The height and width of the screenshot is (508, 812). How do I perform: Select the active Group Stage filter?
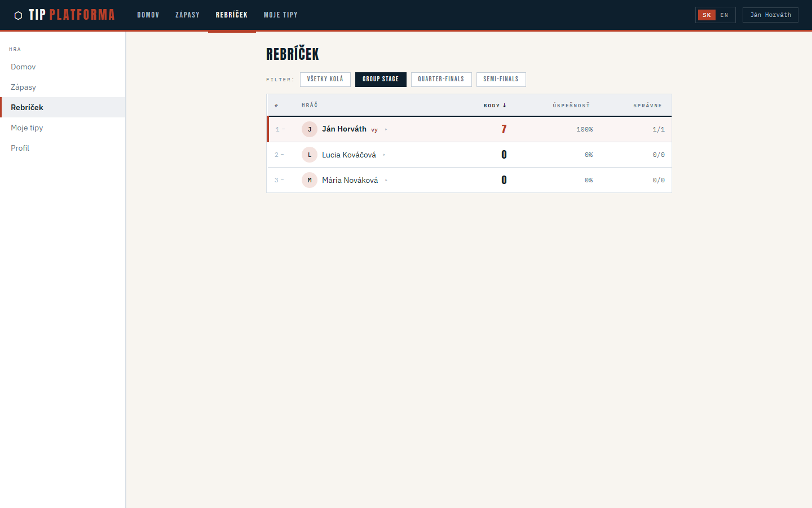[381, 80]
